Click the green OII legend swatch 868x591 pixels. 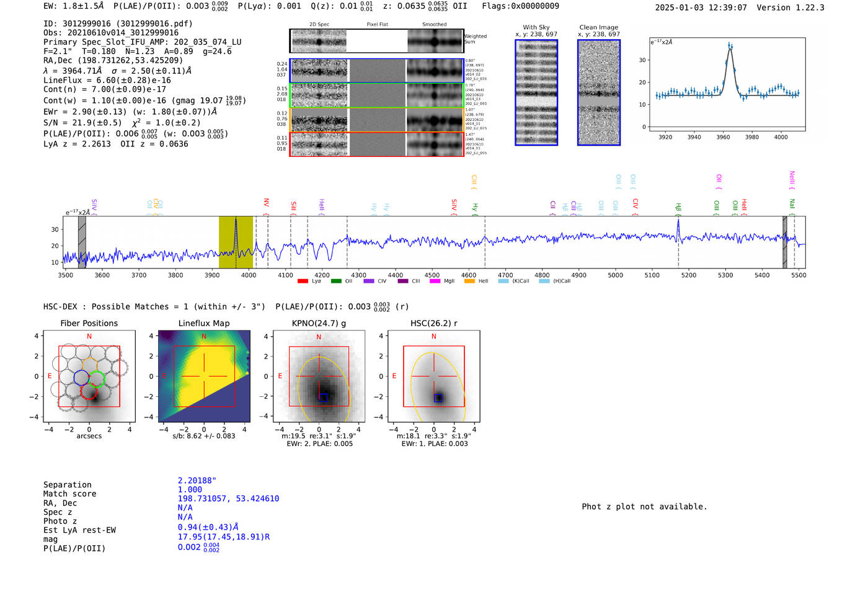tap(336, 281)
